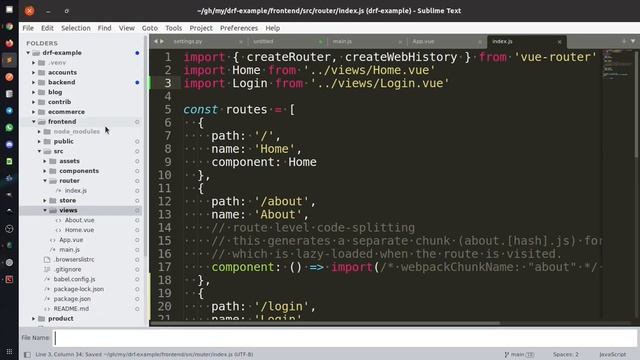Open the Edit menu

[47, 28]
